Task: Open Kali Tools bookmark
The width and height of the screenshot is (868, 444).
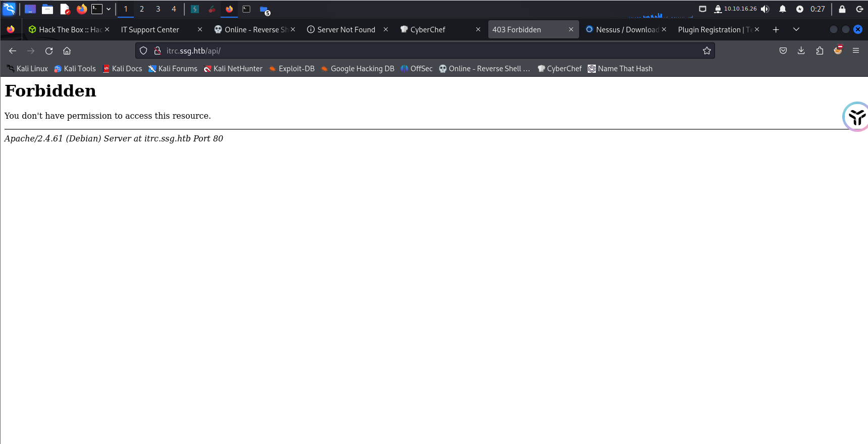Action: [x=75, y=69]
